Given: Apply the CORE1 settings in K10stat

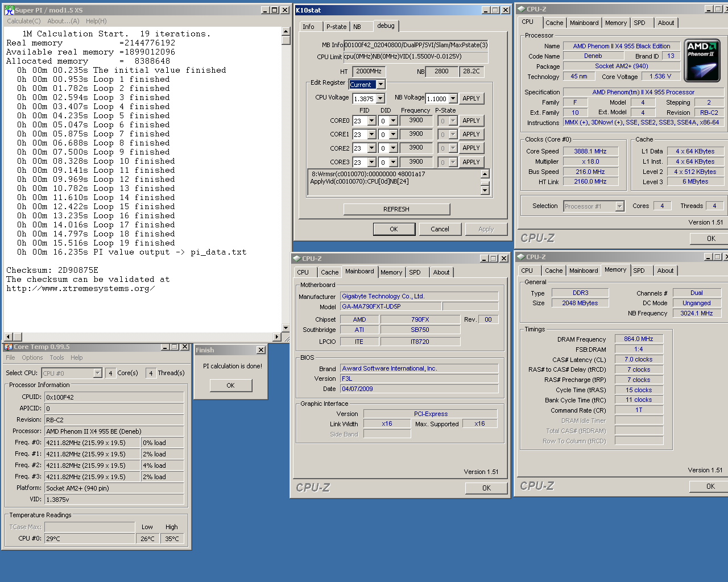Looking at the screenshot, I should [471, 134].
